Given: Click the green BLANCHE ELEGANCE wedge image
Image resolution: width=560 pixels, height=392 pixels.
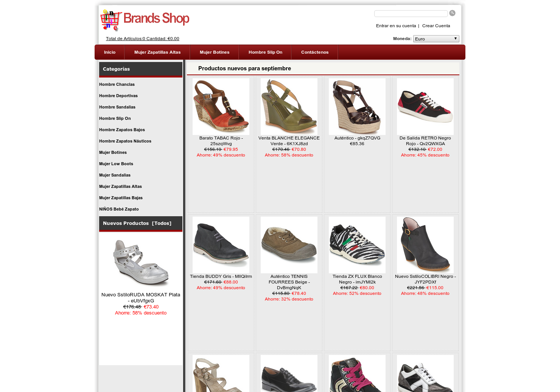Looking at the screenshot, I should tap(289, 107).
